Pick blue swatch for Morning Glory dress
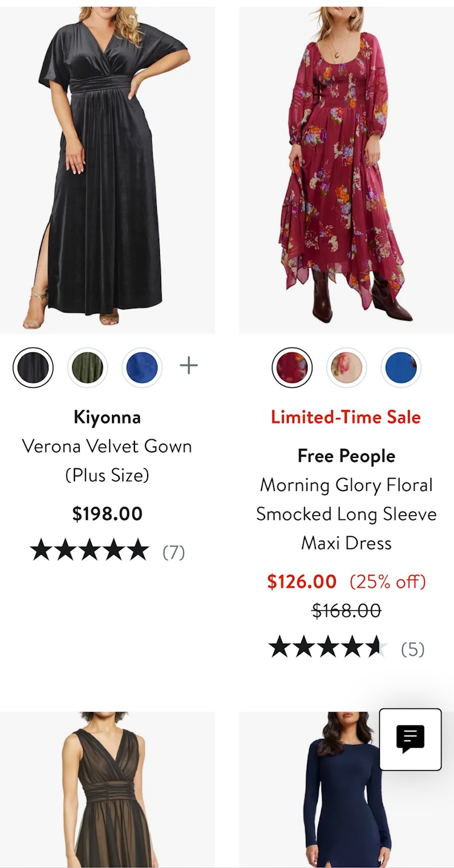 (x=401, y=367)
